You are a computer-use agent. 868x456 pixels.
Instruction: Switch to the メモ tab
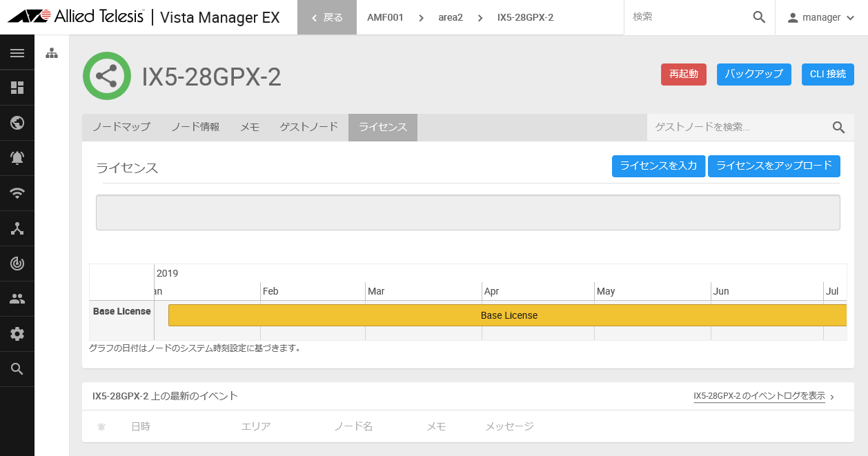click(250, 127)
